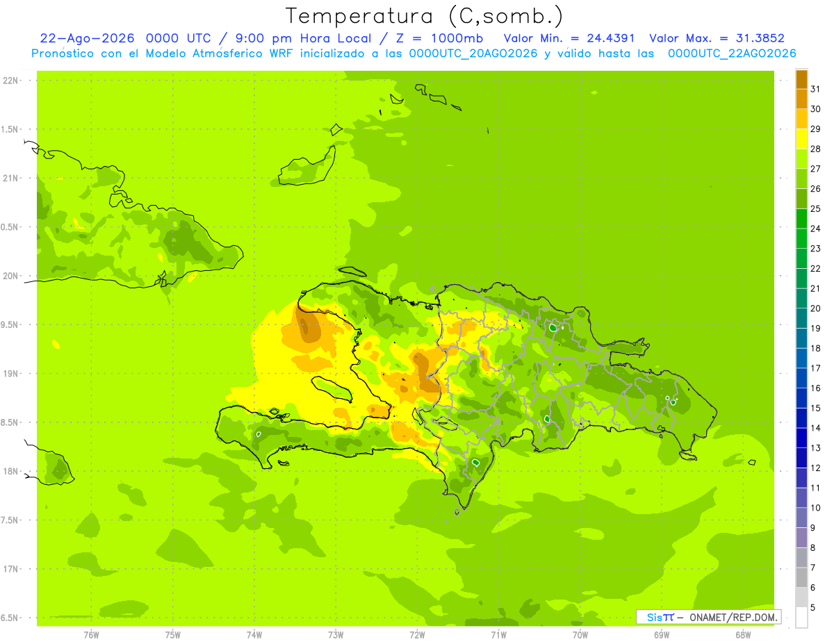
Task: Click the '19N' latitude label
Action: coord(10,374)
